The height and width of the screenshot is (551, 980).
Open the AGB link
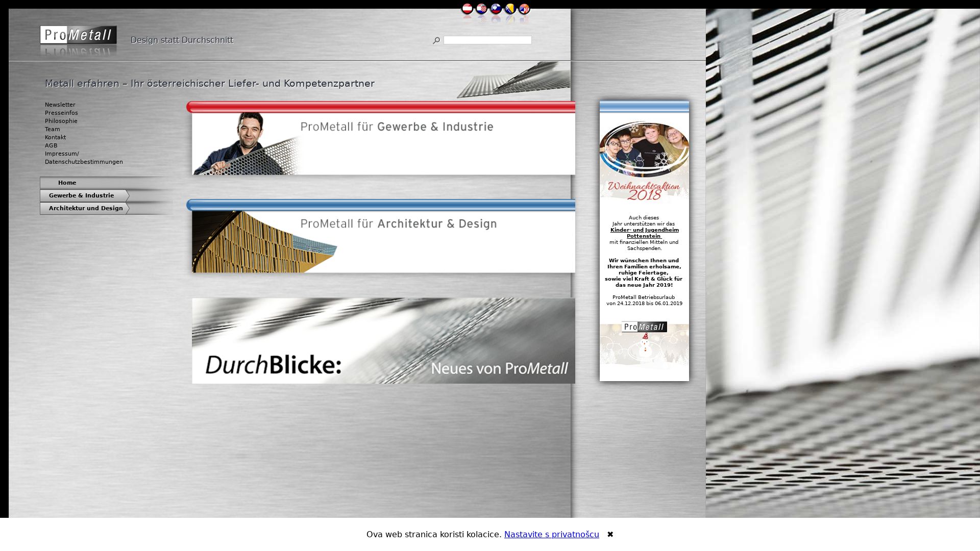pos(51,145)
